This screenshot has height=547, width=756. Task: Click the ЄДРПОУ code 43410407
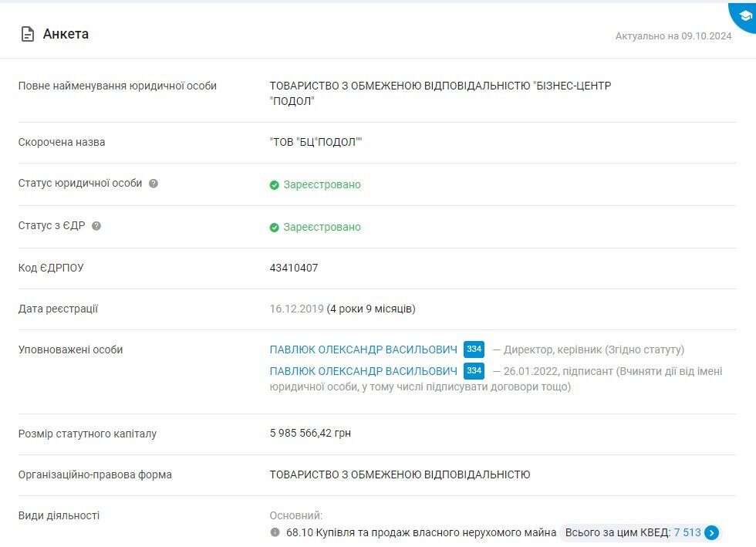[294, 268]
